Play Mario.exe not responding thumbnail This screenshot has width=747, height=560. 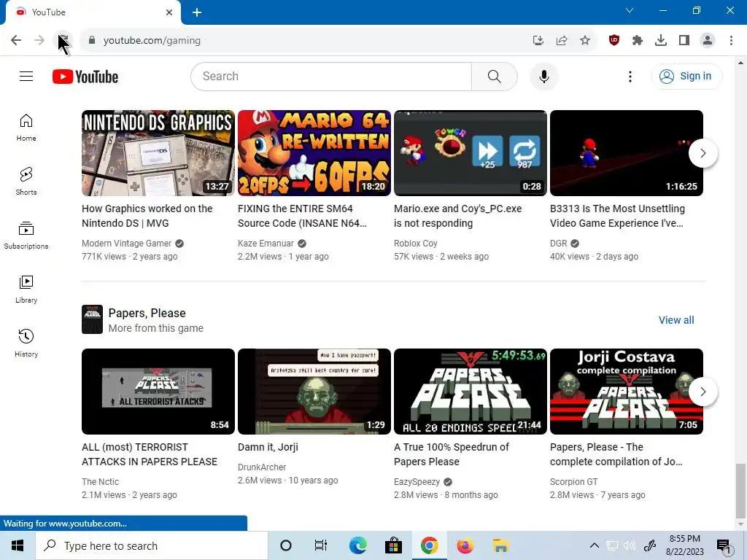pos(471,153)
